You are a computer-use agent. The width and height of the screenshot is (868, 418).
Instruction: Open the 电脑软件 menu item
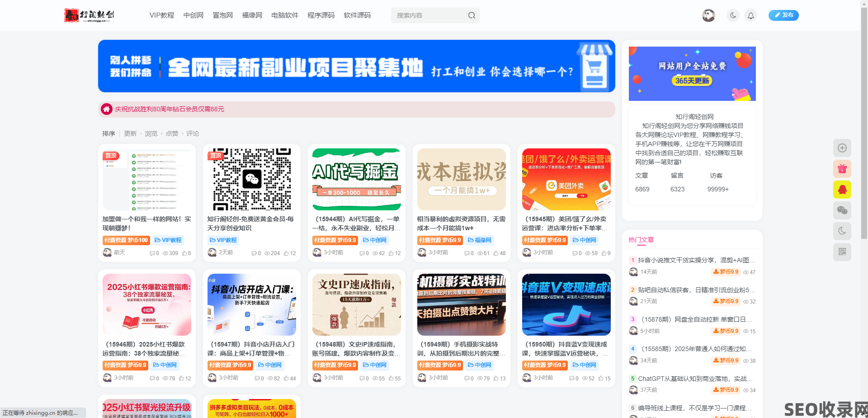click(x=285, y=15)
